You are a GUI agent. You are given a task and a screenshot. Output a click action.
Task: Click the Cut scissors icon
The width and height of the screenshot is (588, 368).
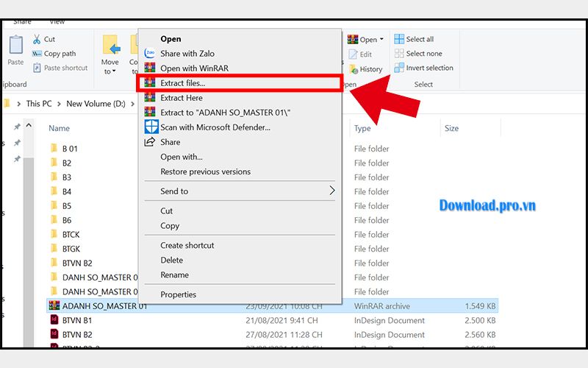37,39
